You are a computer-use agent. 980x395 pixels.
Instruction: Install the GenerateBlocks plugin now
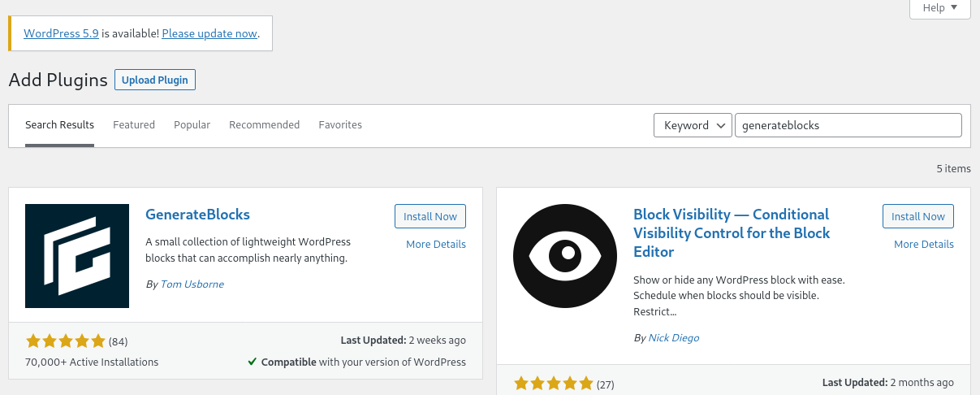[430, 216]
